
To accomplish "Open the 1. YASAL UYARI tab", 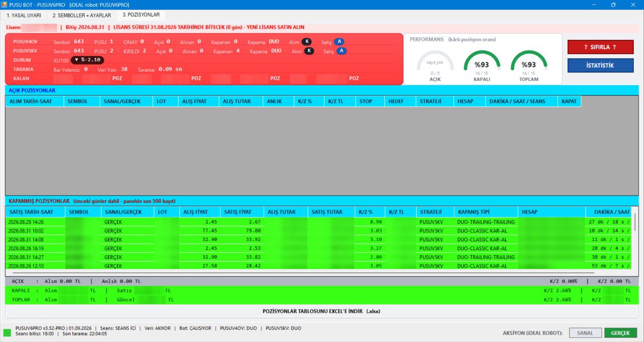I will [x=24, y=16].
